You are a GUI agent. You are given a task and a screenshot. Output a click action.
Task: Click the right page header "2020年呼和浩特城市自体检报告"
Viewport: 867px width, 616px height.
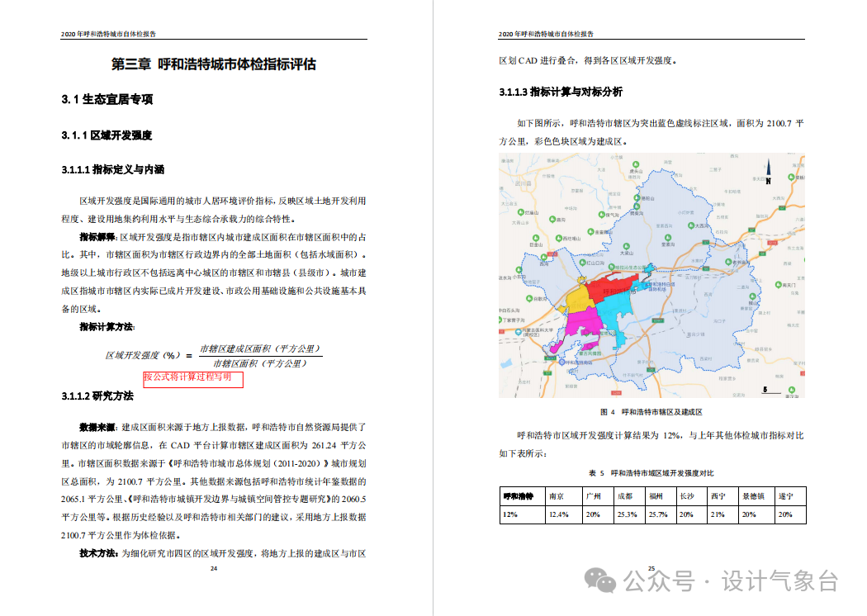[547, 34]
